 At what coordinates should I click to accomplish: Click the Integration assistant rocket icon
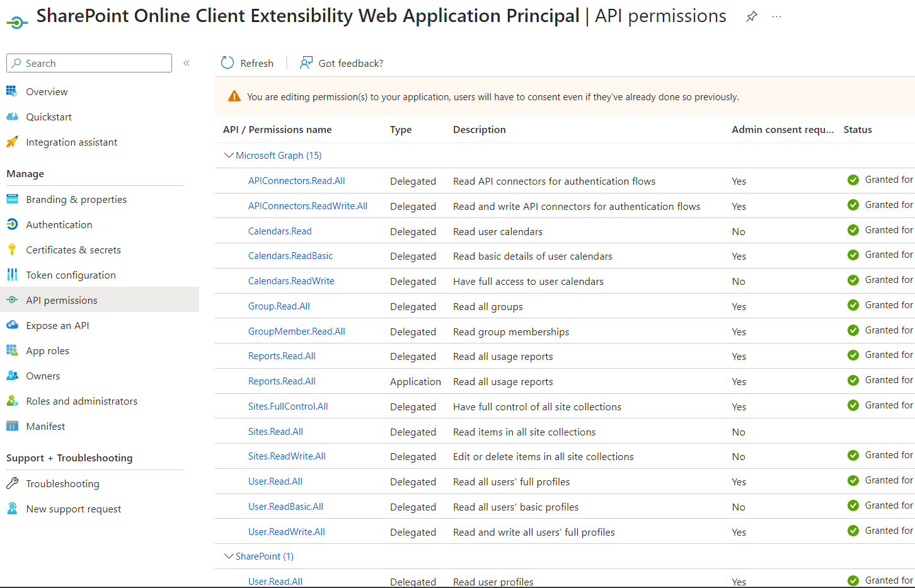[12, 142]
